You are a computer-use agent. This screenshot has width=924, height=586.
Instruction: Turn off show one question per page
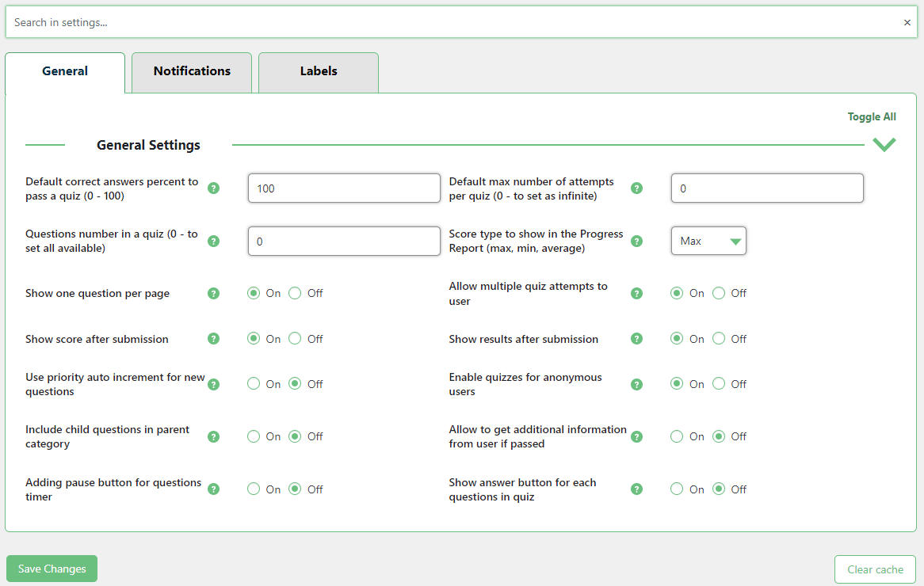[295, 294]
